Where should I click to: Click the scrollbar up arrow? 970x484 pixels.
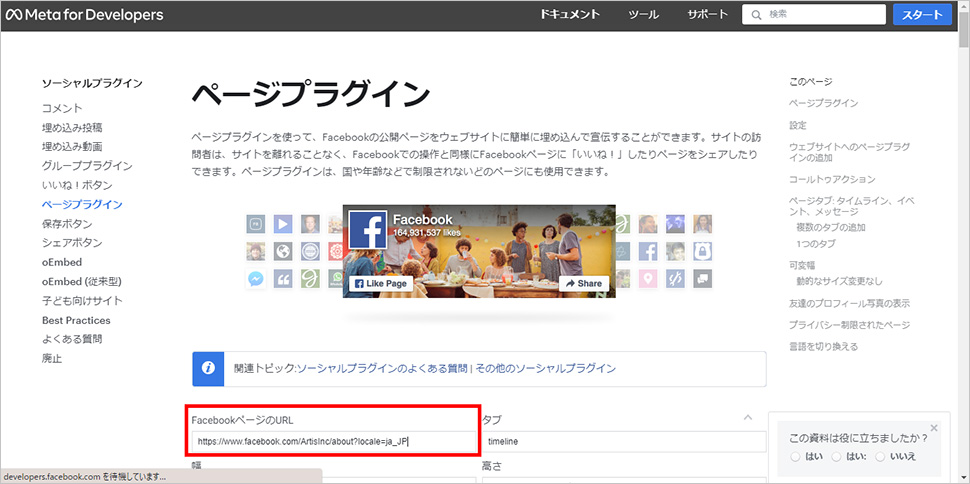click(964, 6)
